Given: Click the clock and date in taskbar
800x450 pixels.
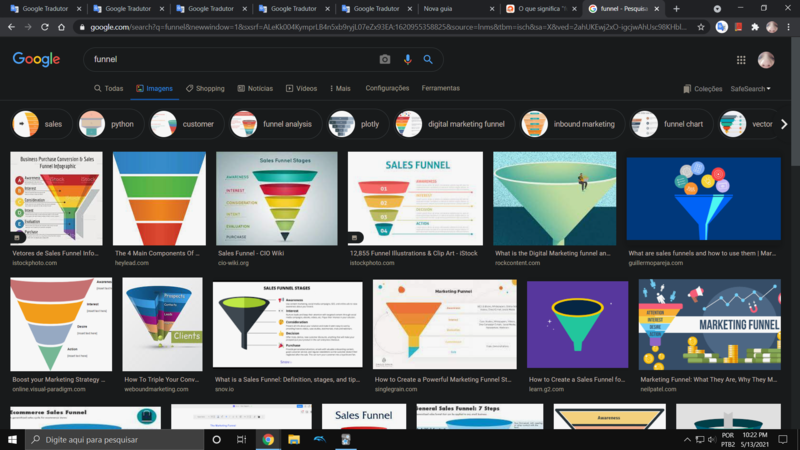Looking at the screenshot, I should click(755, 439).
